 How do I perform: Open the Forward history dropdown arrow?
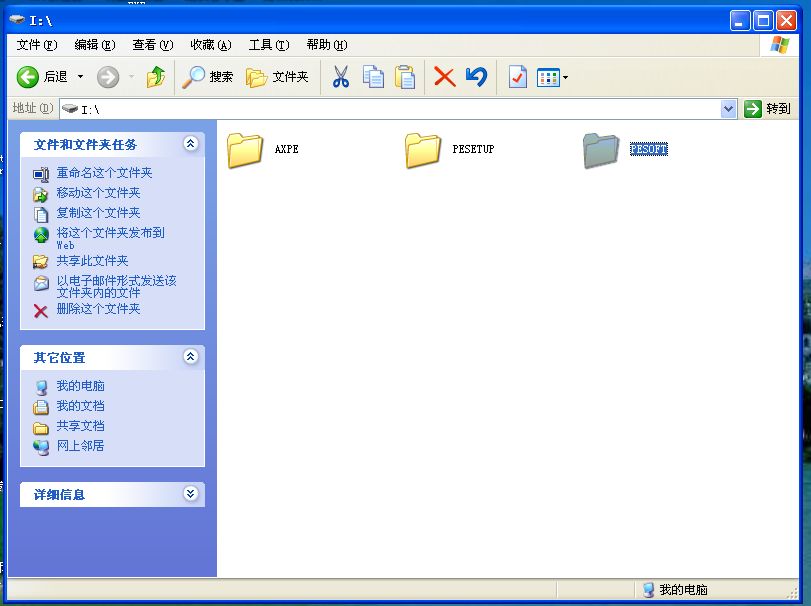click(131, 77)
